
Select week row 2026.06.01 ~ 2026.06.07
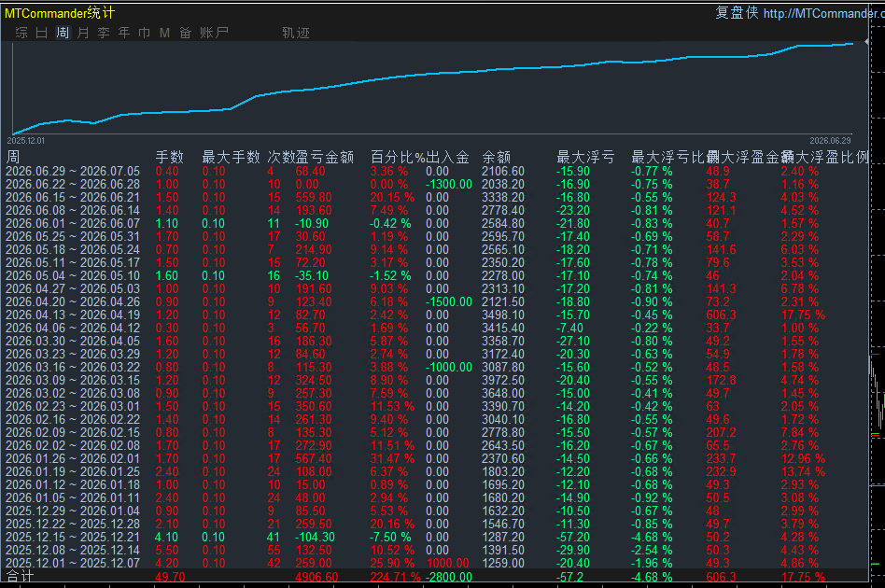(x=435, y=223)
